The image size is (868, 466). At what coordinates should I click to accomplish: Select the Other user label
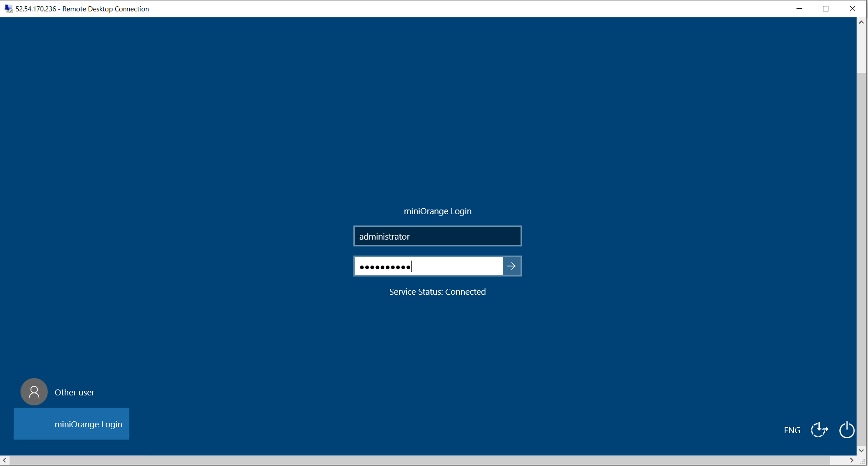[74, 392]
